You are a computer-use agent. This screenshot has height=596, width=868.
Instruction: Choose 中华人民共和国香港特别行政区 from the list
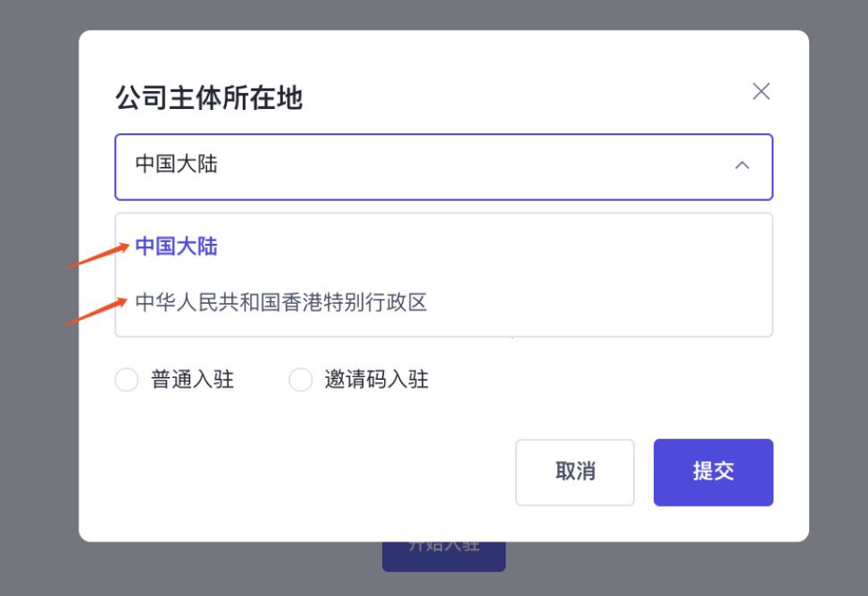281,302
